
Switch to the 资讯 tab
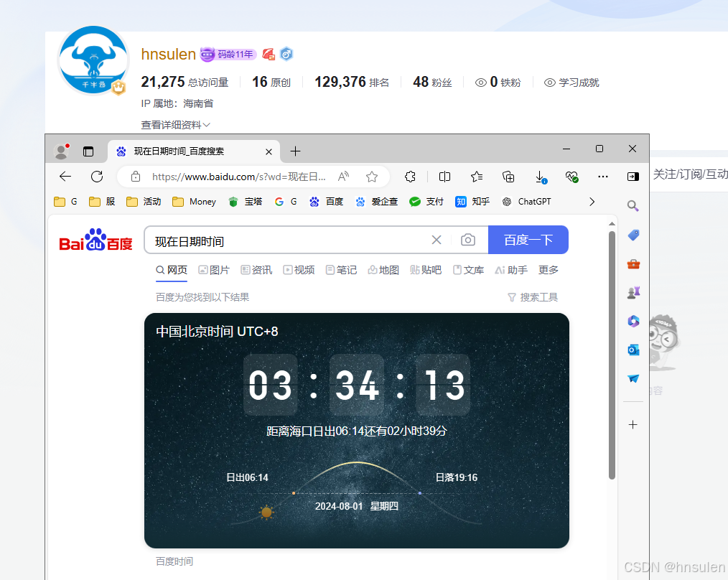coord(256,270)
